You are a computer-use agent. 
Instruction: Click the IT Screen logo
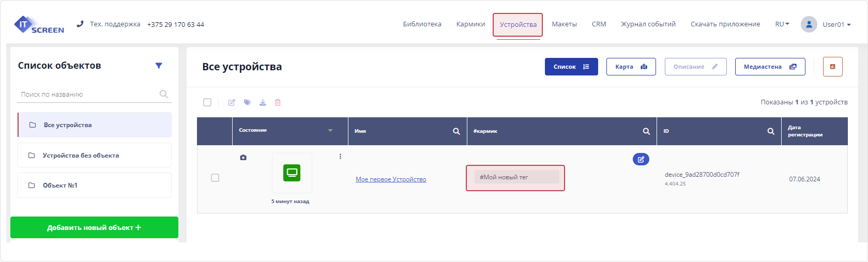click(x=39, y=25)
